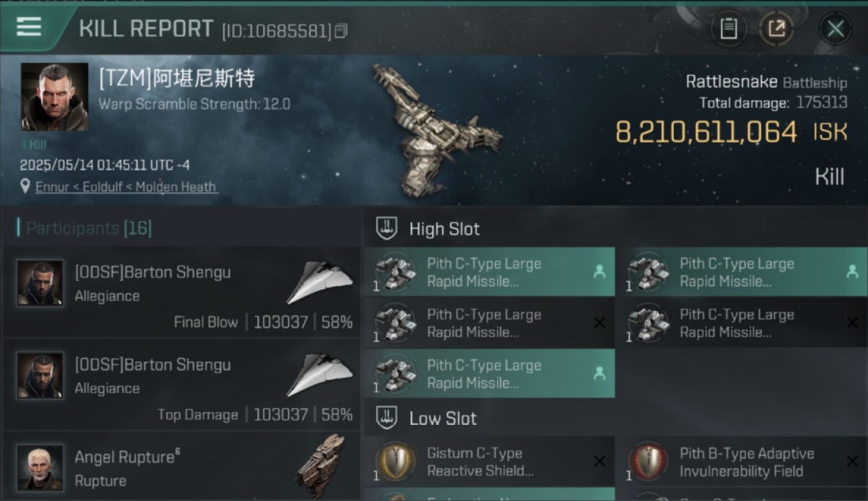
Task: Click the share/export icon in the header
Action: tap(777, 29)
